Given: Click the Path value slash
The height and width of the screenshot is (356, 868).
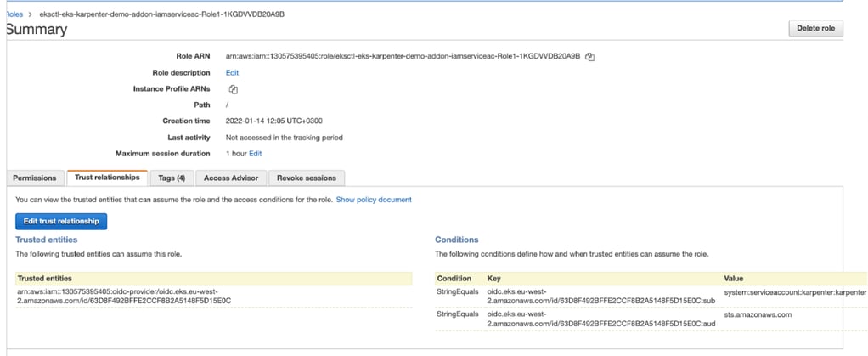Looking at the screenshot, I should pos(227,105).
